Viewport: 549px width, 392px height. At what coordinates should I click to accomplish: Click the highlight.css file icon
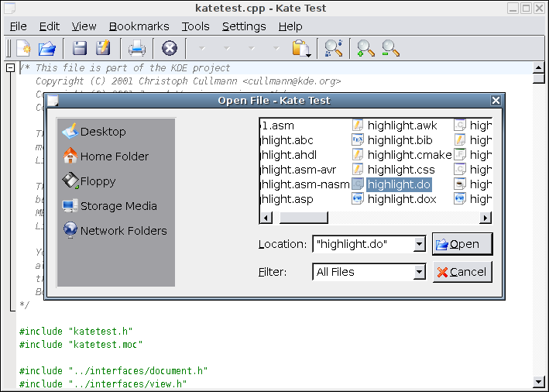[x=358, y=170]
